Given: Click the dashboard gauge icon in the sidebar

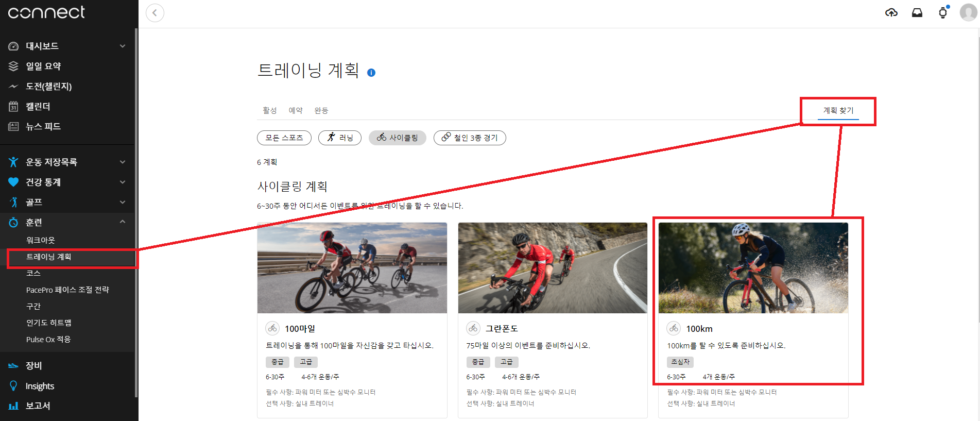Looking at the screenshot, I should pyautogui.click(x=13, y=46).
